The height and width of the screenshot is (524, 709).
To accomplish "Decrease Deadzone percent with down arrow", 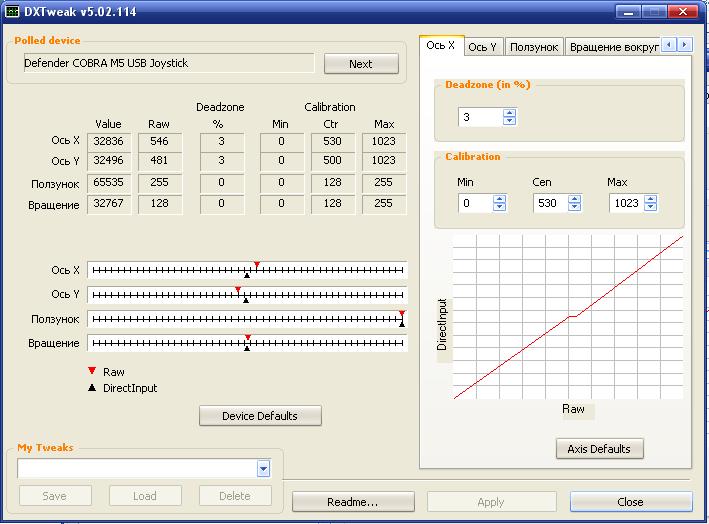I will click(x=509, y=122).
